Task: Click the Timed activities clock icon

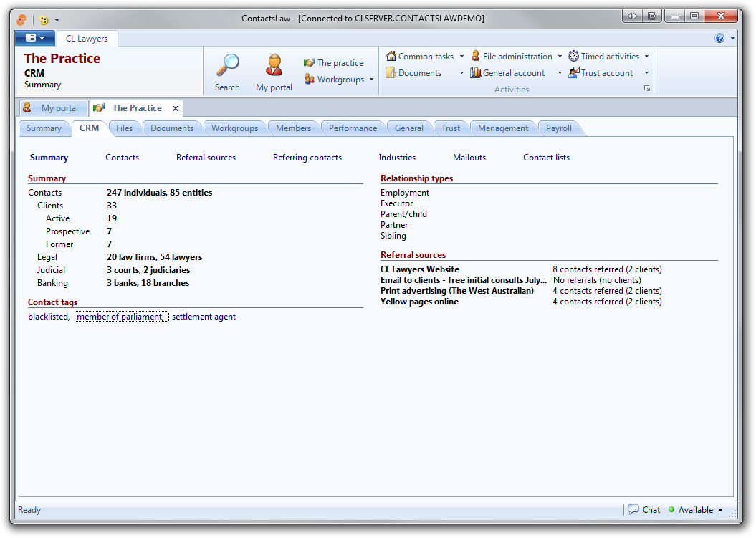Action: pyautogui.click(x=573, y=56)
